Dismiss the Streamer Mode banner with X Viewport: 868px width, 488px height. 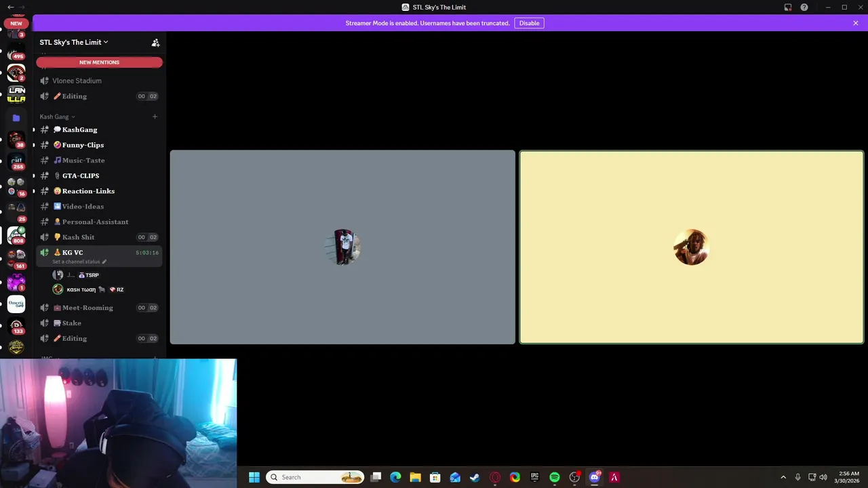coord(856,23)
